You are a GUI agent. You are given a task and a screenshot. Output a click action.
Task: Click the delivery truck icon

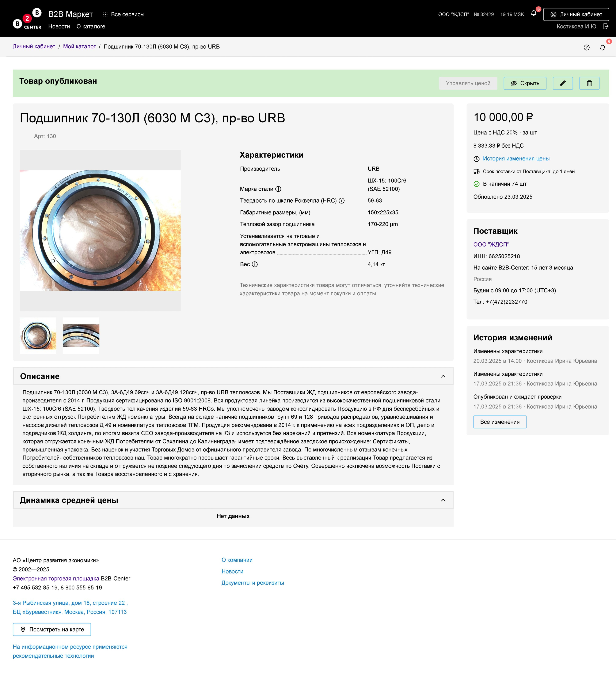click(x=476, y=171)
